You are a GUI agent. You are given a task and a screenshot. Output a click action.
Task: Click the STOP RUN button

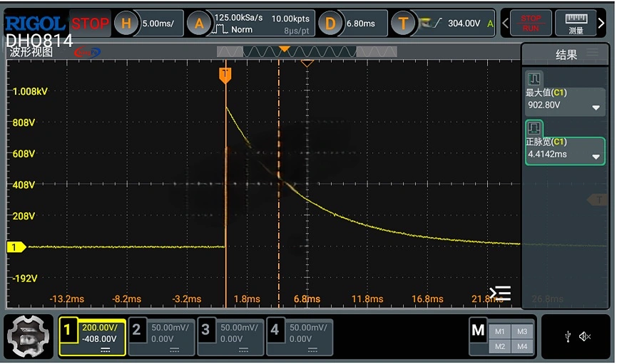pos(531,24)
